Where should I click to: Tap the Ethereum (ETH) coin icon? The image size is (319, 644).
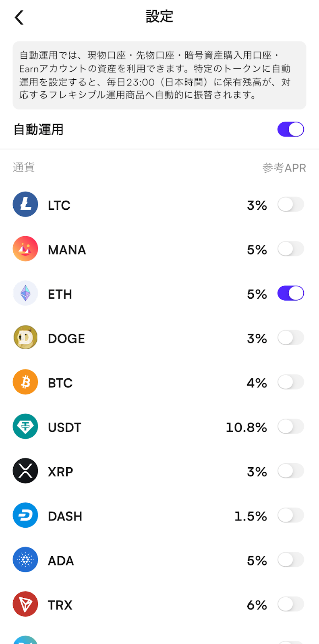click(25, 293)
